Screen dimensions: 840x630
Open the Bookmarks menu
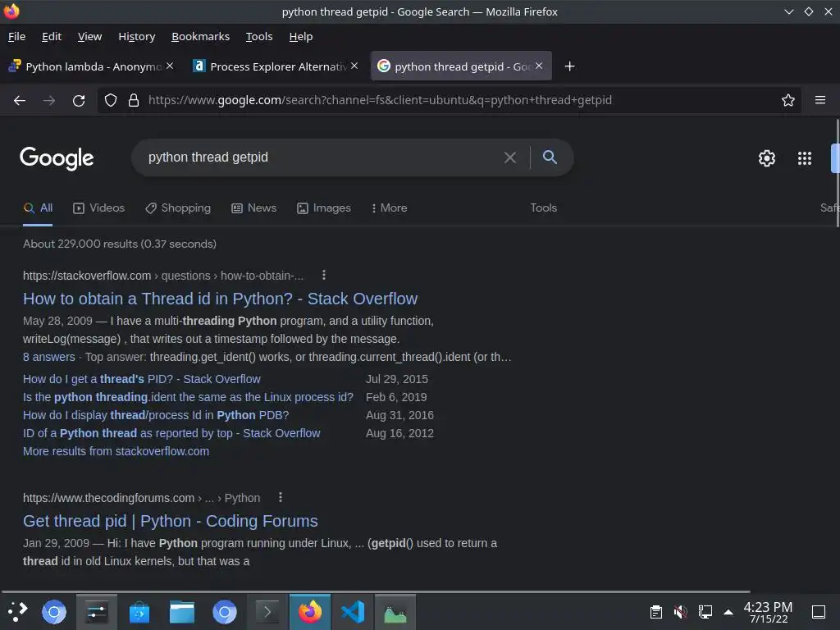click(x=200, y=36)
